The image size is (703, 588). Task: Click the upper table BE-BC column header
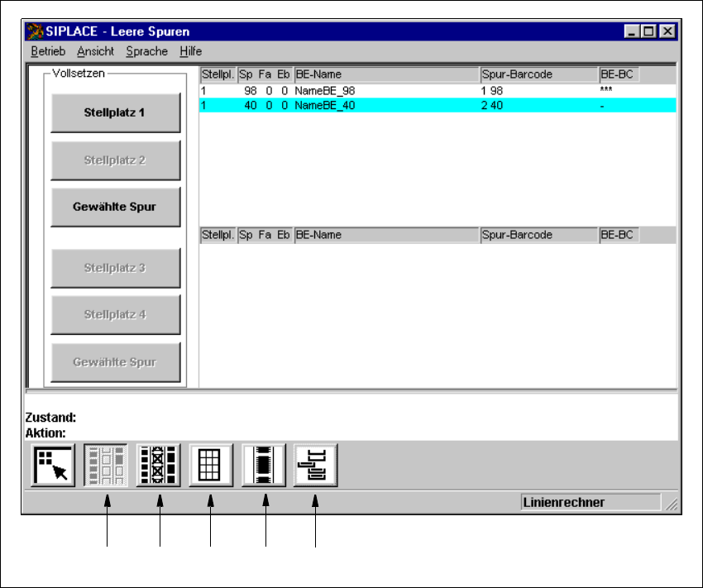(619, 74)
